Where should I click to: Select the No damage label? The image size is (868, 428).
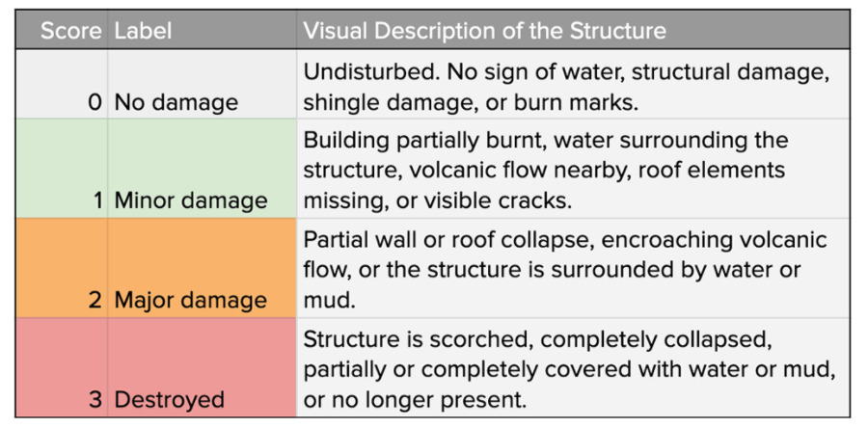point(176,102)
